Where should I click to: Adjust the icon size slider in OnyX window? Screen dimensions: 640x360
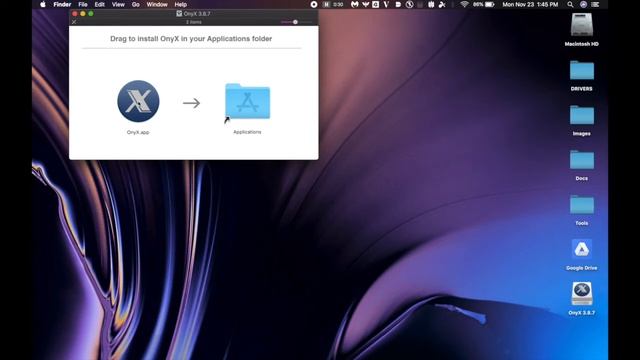click(296, 22)
